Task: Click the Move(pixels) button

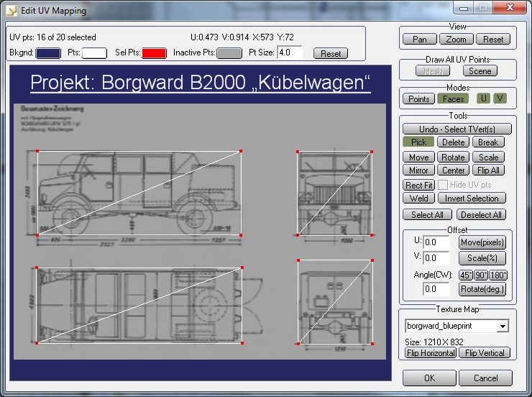Action: [482, 242]
